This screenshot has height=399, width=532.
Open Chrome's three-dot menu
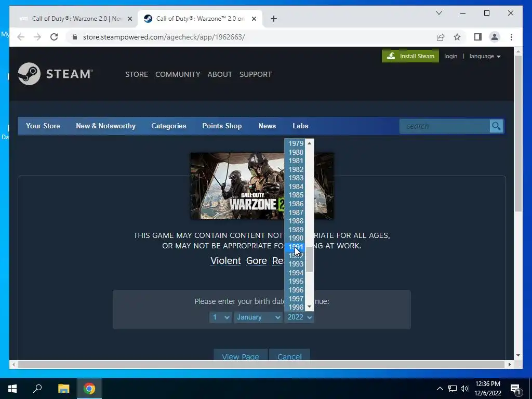(x=511, y=37)
